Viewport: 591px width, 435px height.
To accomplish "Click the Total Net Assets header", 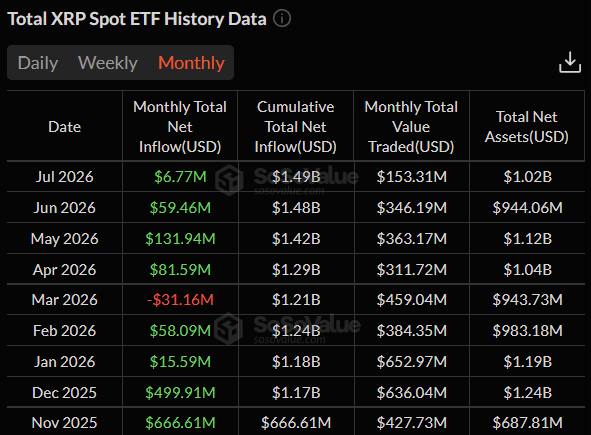I will 527,127.
